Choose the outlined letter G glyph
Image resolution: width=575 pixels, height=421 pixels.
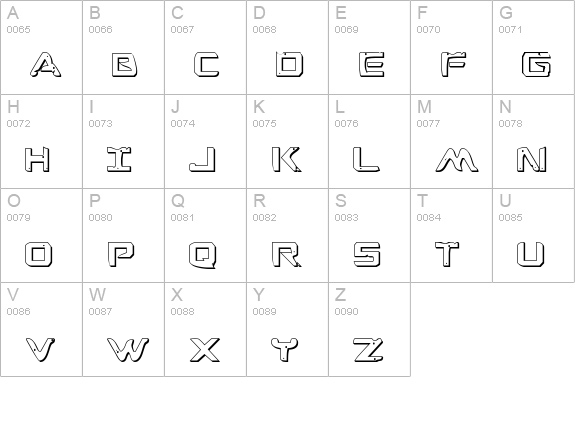click(536, 65)
